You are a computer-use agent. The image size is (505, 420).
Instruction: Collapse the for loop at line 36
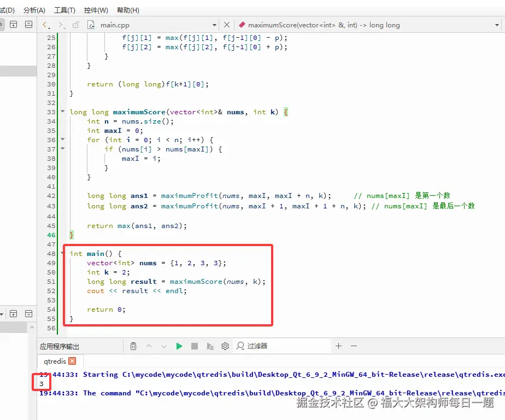[x=62, y=139]
